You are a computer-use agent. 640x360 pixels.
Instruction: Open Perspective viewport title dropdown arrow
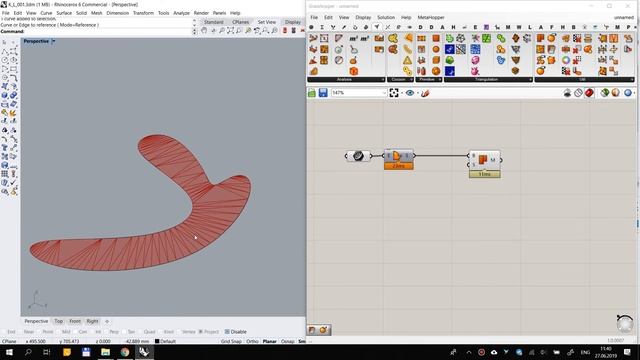[53, 41]
